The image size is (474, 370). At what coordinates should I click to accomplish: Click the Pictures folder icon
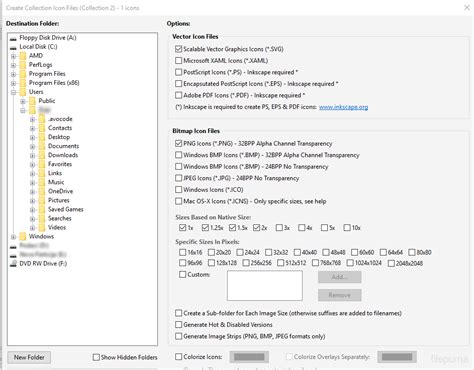pos(42,200)
